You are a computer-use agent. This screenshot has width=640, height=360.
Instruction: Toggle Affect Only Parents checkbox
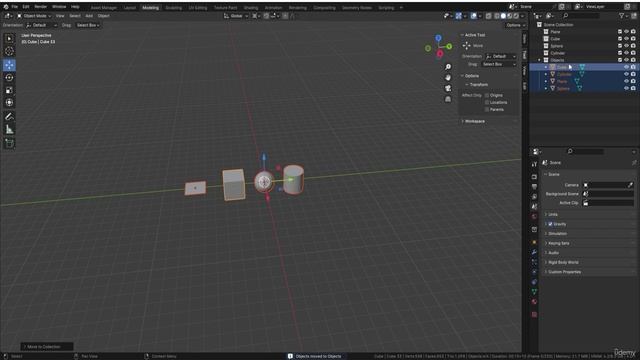(x=487, y=109)
